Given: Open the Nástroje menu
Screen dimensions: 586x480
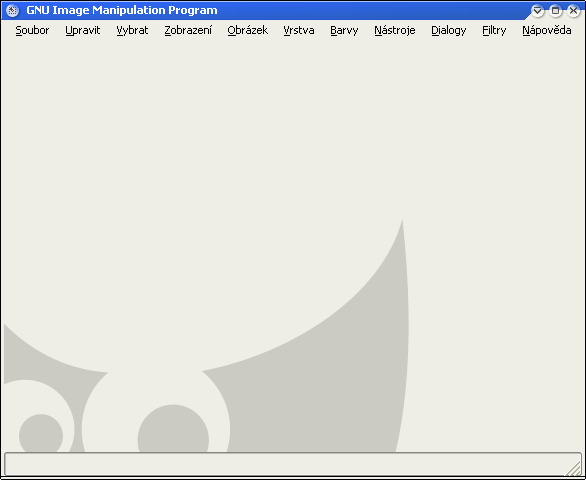Looking at the screenshot, I should pyautogui.click(x=395, y=30).
